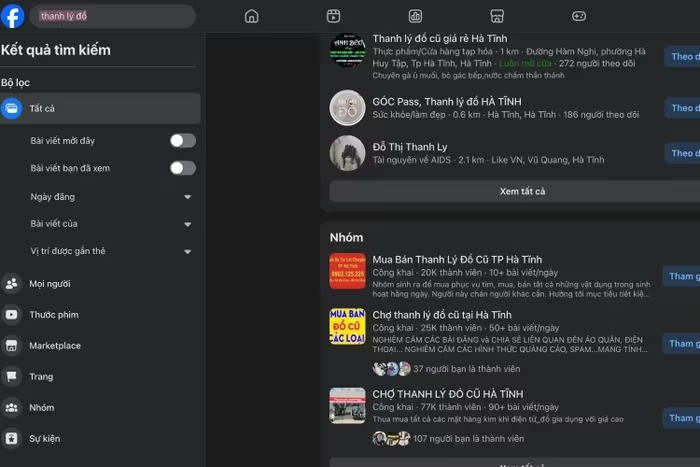Click the Luôn mở cửa status text
This screenshot has width=700, height=467.
click(525, 63)
